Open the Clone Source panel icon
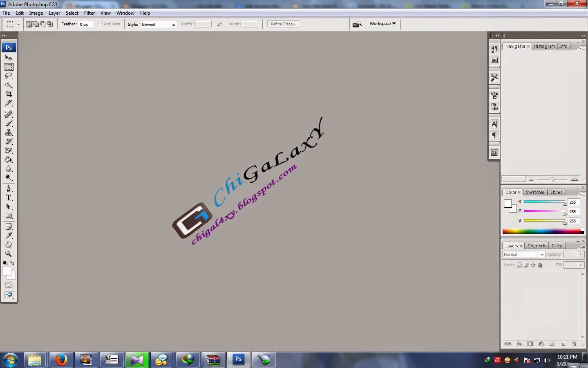The height and width of the screenshot is (368, 588). (494, 107)
